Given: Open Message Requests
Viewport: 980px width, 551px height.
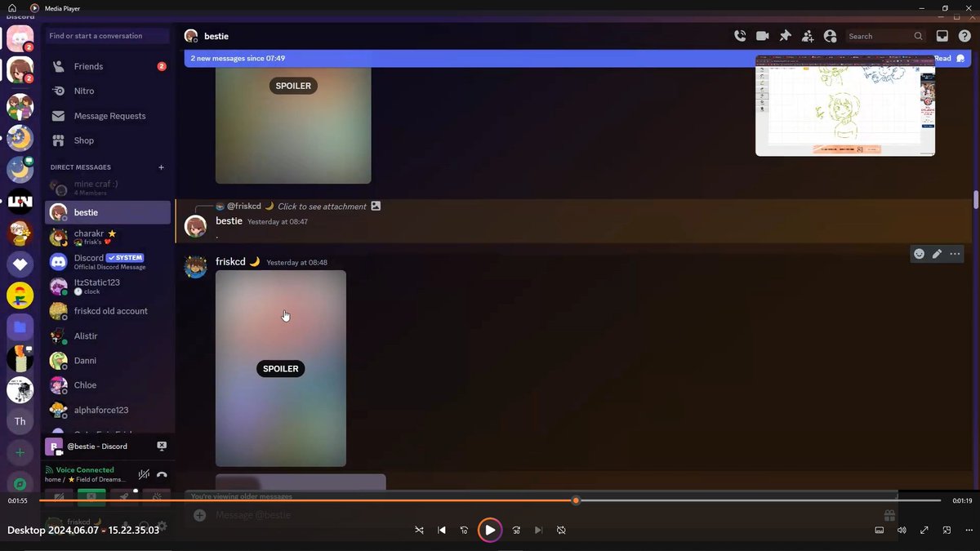Looking at the screenshot, I should [x=108, y=116].
